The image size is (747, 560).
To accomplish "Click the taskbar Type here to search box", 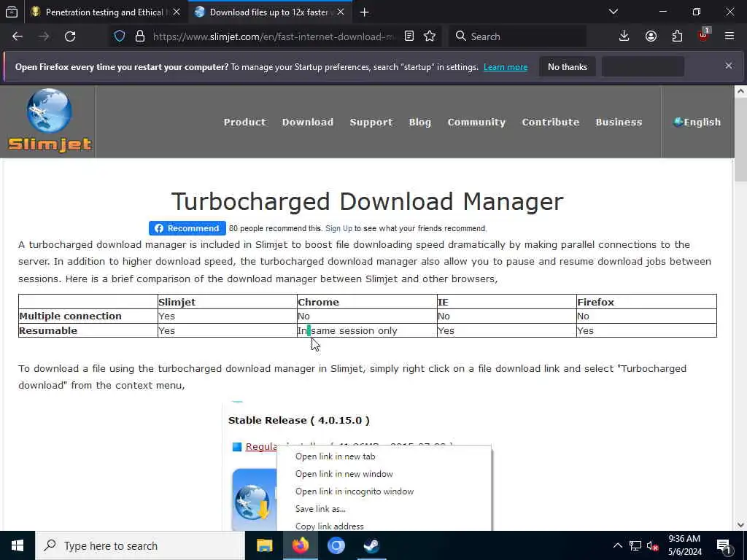I will [x=140, y=545].
